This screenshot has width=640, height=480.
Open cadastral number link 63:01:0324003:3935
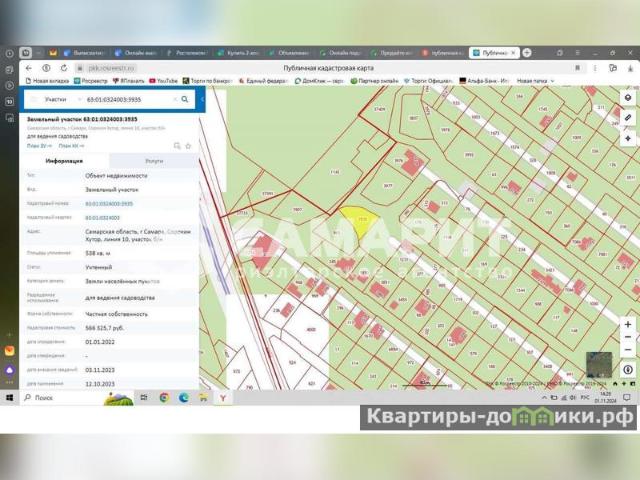(x=109, y=204)
